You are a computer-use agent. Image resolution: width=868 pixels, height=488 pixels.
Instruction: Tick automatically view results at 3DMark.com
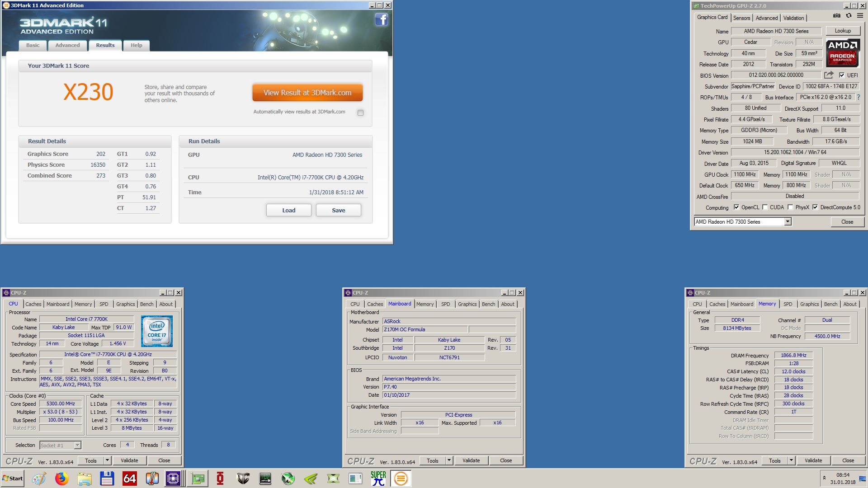coord(360,113)
